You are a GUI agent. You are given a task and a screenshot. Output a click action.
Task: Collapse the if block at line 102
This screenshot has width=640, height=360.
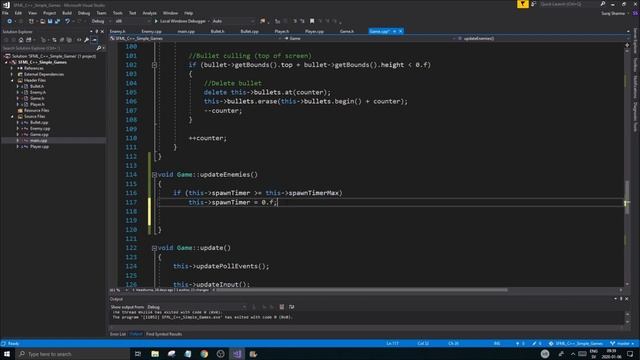click(154, 65)
